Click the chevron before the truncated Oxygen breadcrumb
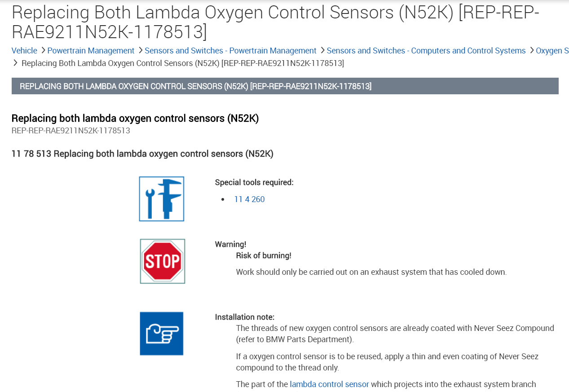 (532, 51)
